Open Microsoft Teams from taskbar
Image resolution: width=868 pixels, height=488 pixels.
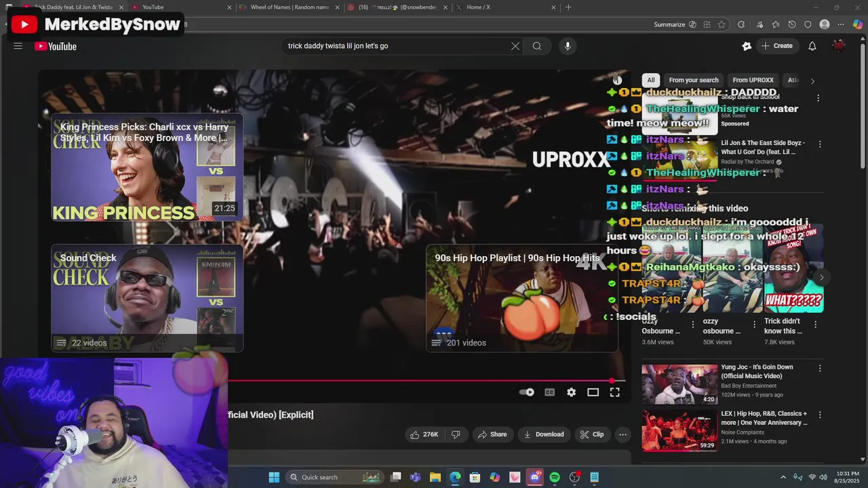(415, 477)
